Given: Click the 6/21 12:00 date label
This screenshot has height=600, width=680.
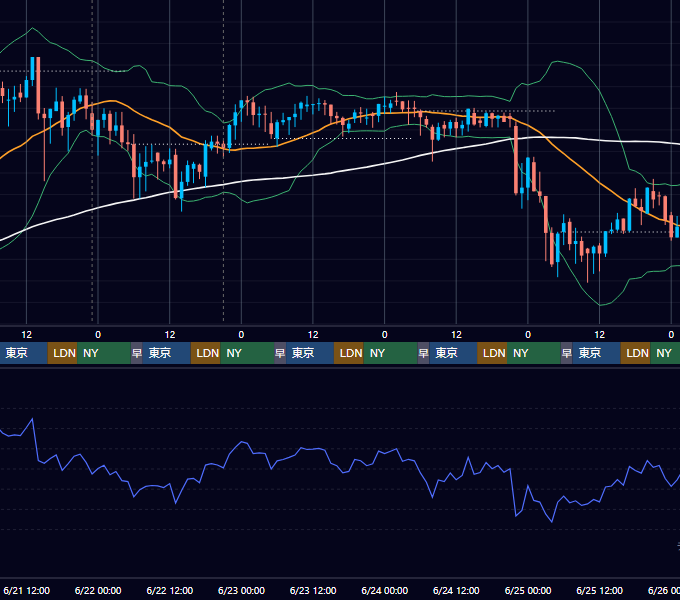Looking at the screenshot, I should coord(26,590).
